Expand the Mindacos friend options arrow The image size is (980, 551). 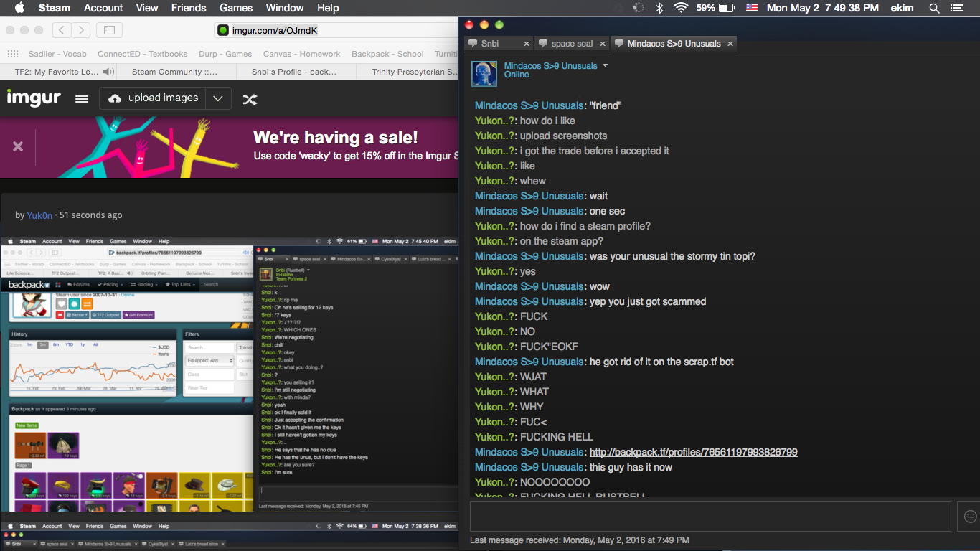point(605,65)
